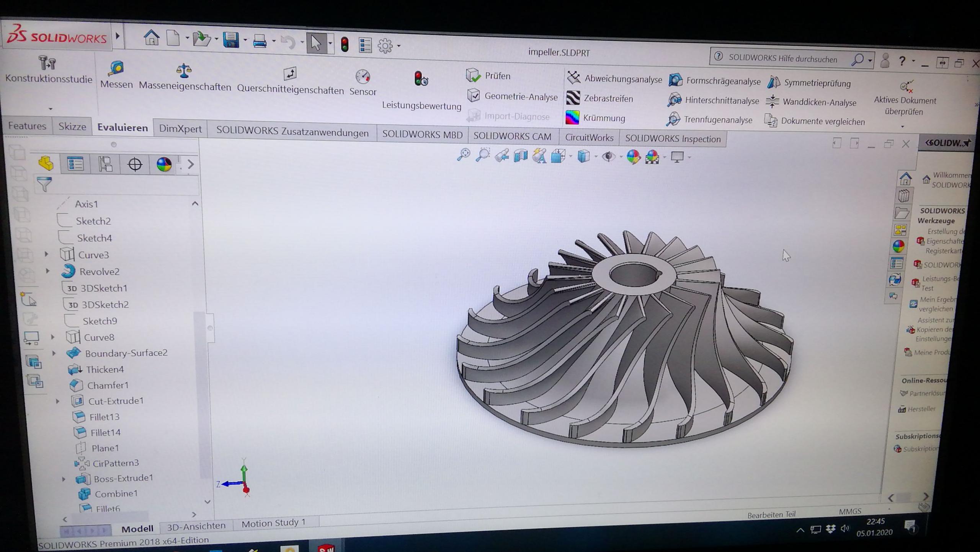Screen dimensions: 980x552
Task: Open Dokumente vergleichen compare documents
Action: [815, 121]
